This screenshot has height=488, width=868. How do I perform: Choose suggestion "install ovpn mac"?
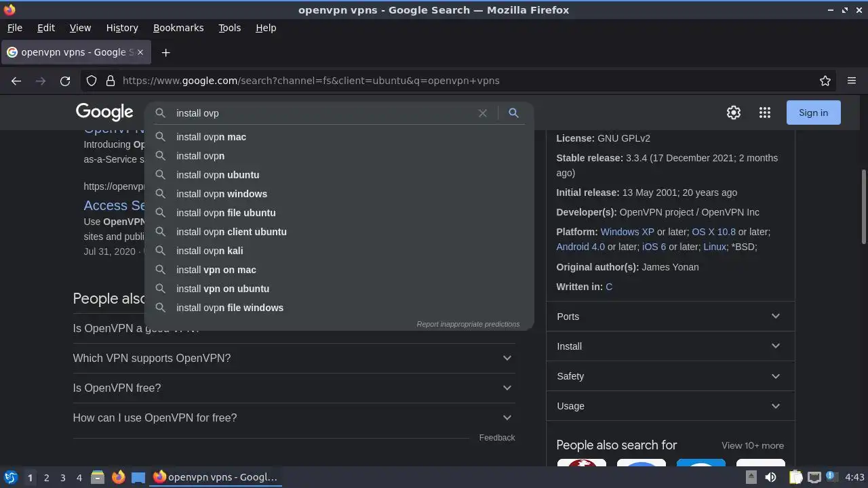(x=339, y=137)
